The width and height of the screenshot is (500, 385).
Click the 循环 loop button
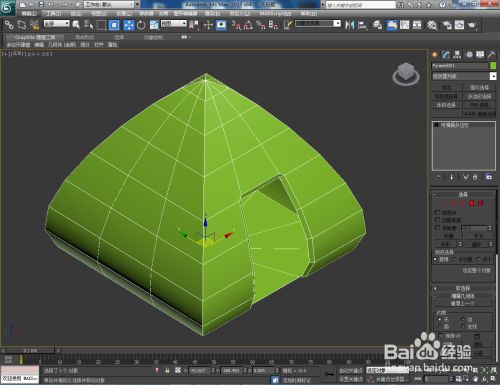click(476, 244)
